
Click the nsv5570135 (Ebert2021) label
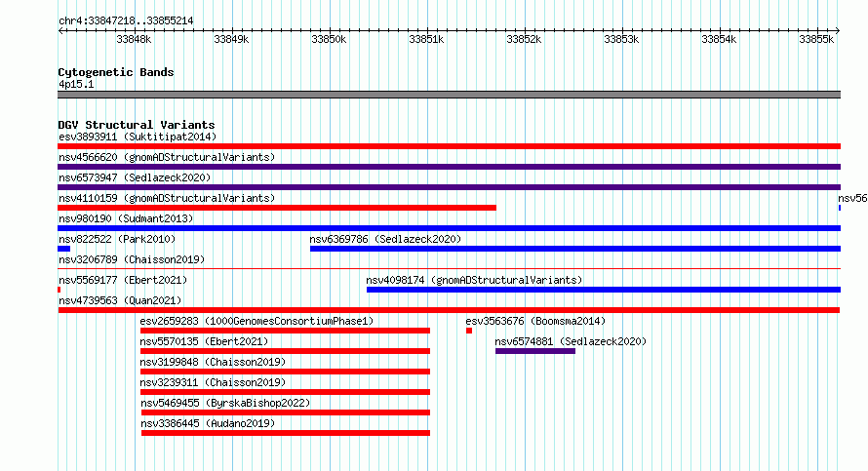(x=204, y=341)
